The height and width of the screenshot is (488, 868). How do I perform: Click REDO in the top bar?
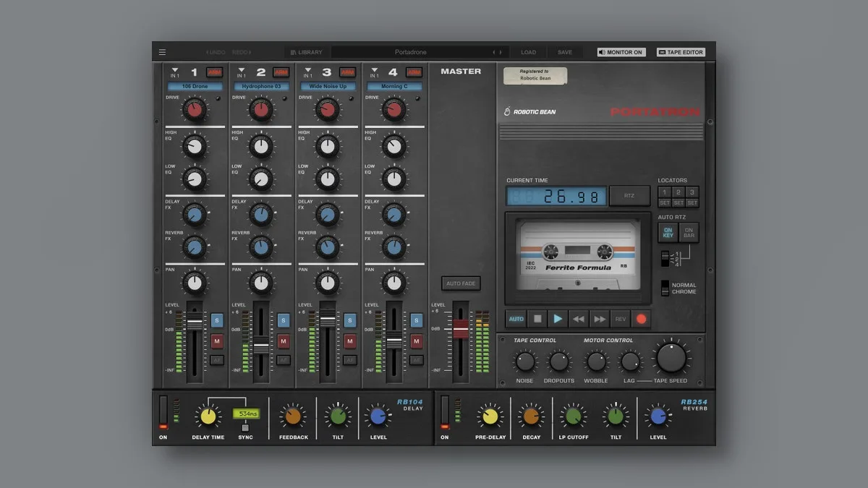(242, 52)
